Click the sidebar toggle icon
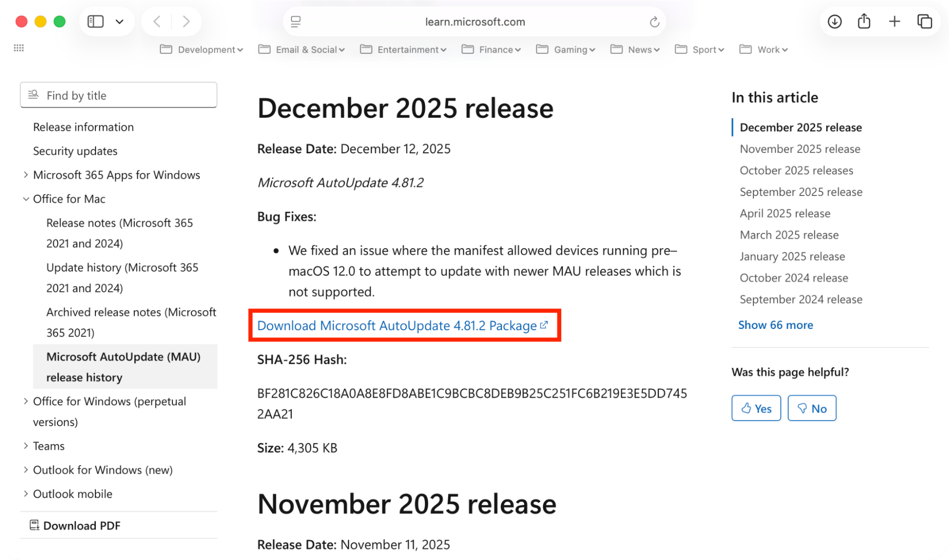The image size is (949, 560). tap(95, 21)
